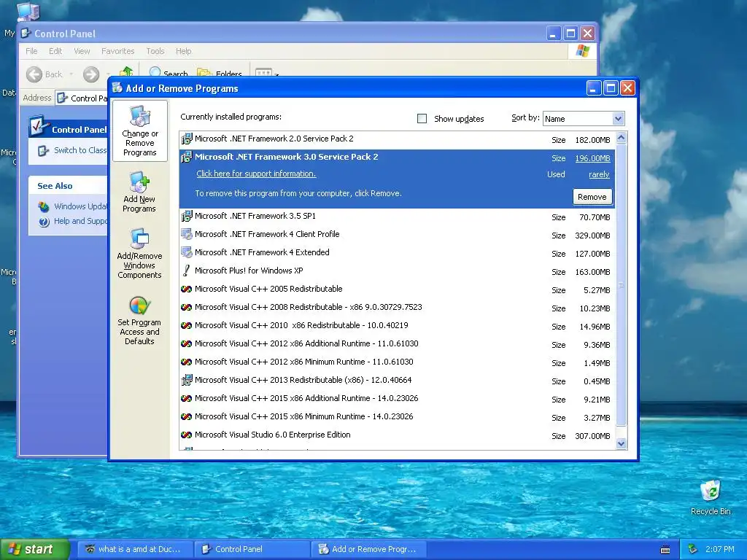Click icon of Visual C++ 2013 Redistributable
747x560 pixels.
click(x=186, y=380)
